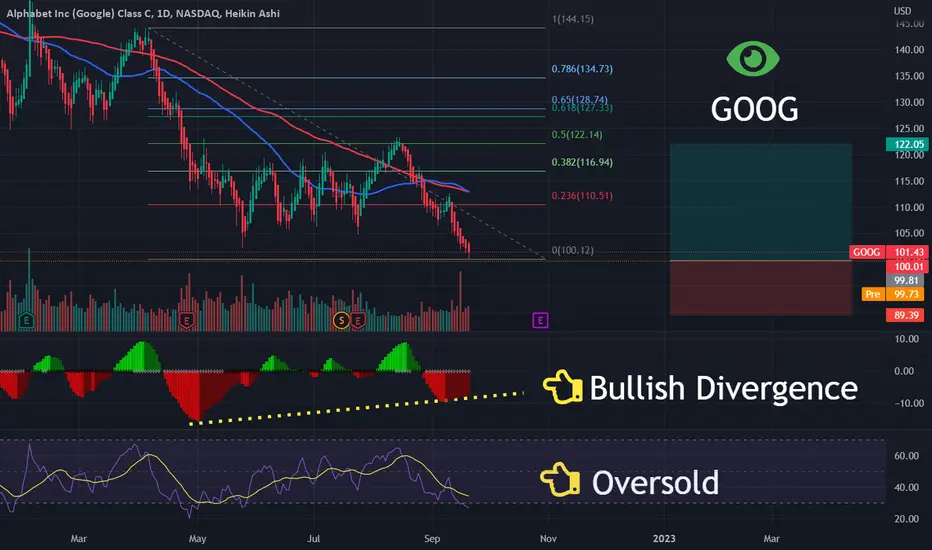Click 110.00 on the price axis
932x550 pixels.
(909, 208)
